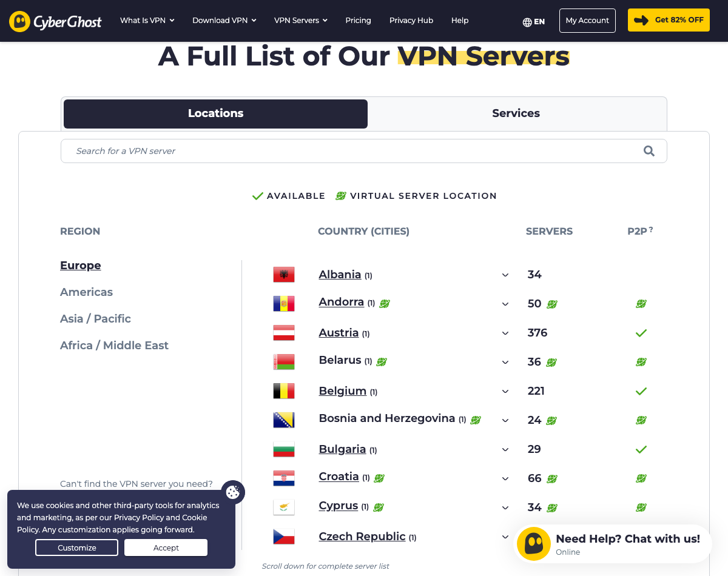Open the Belgium country link
This screenshot has height=576, width=728.
[343, 391]
